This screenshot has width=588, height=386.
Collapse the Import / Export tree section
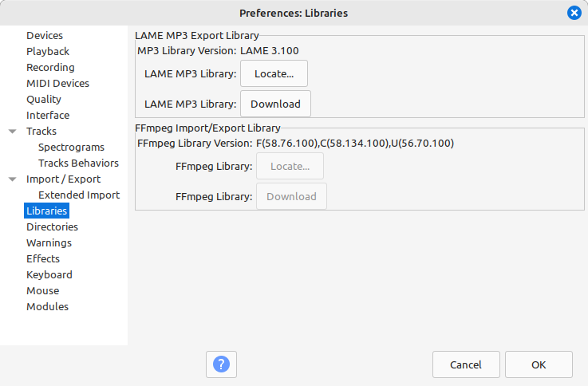coord(13,179)
